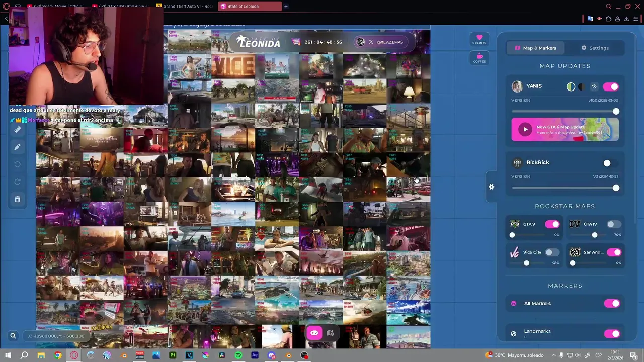Click the coordinates readout field
This screenshot has height=362, width=644.
(x=56, y=336)
